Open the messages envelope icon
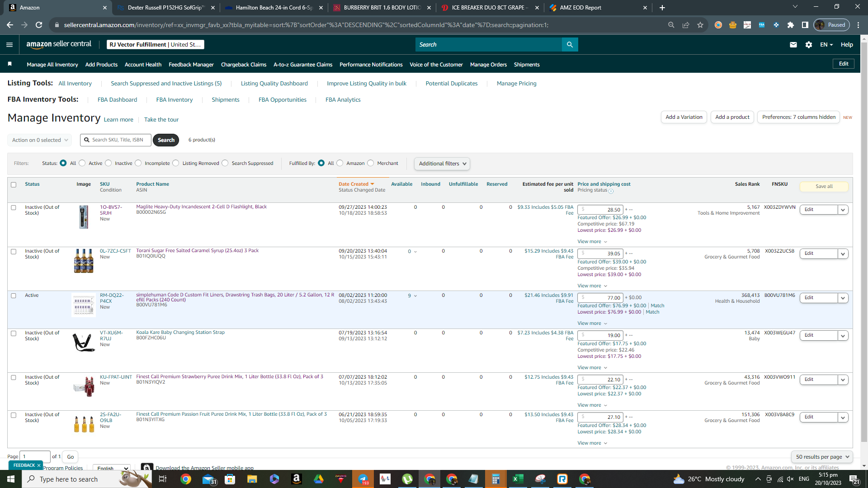The image size is (868, 488). [793, 45]
